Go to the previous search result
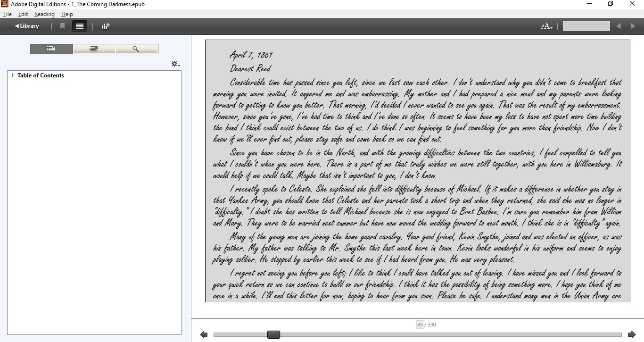The image size is (644, 342). pos(619,26)
